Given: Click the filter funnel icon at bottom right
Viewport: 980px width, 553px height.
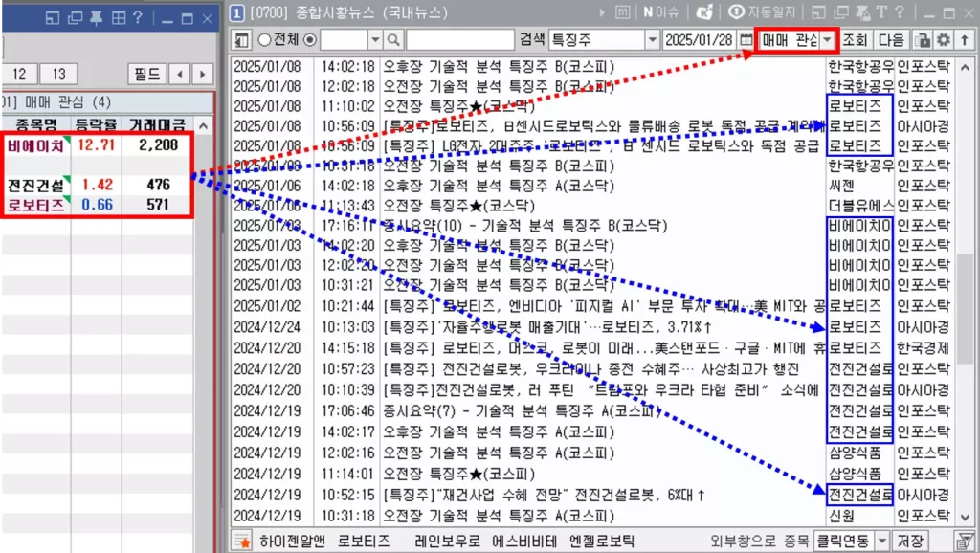Looking at the screenshot, I should (x=965, y=542).
